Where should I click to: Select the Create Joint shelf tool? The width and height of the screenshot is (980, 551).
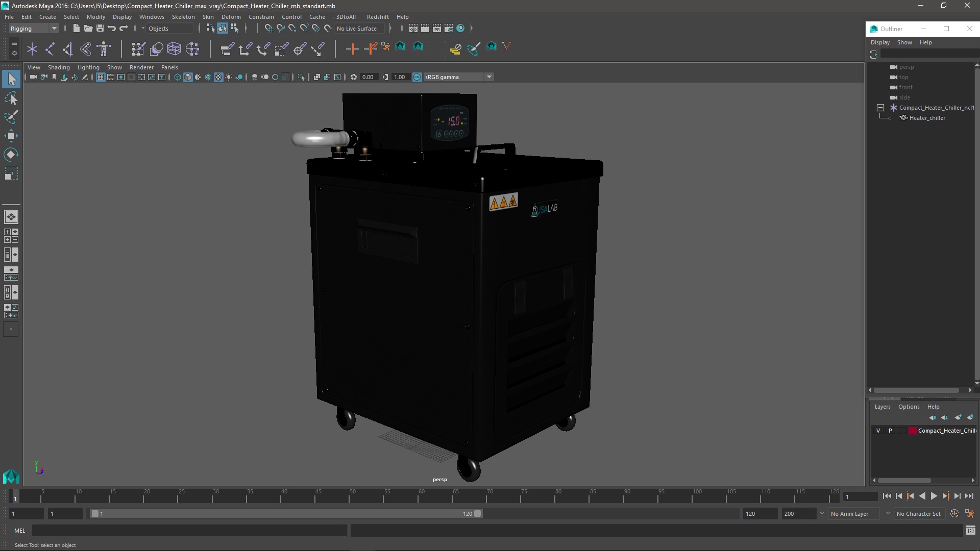click(x=50, y=49)
